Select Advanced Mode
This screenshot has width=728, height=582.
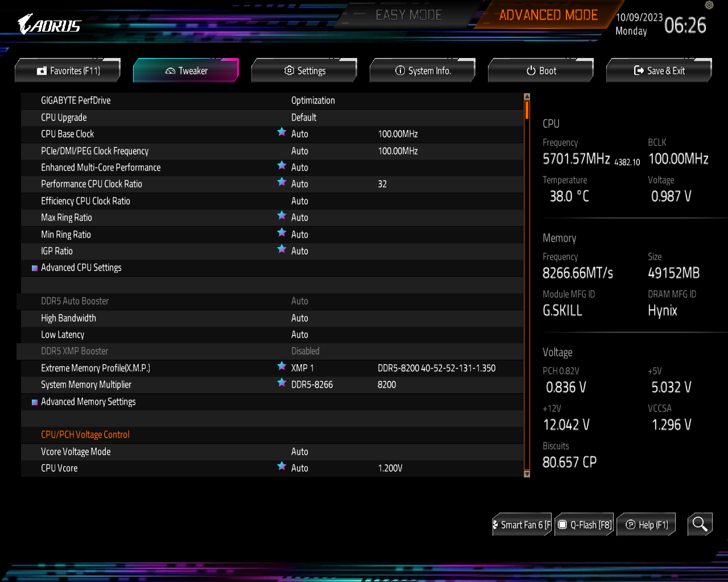click(548, 15)
